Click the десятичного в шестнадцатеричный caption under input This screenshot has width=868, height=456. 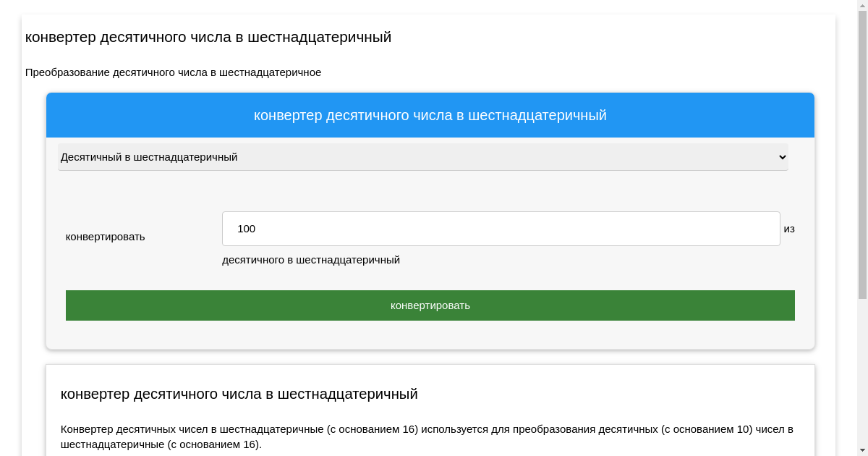[311, 260]
